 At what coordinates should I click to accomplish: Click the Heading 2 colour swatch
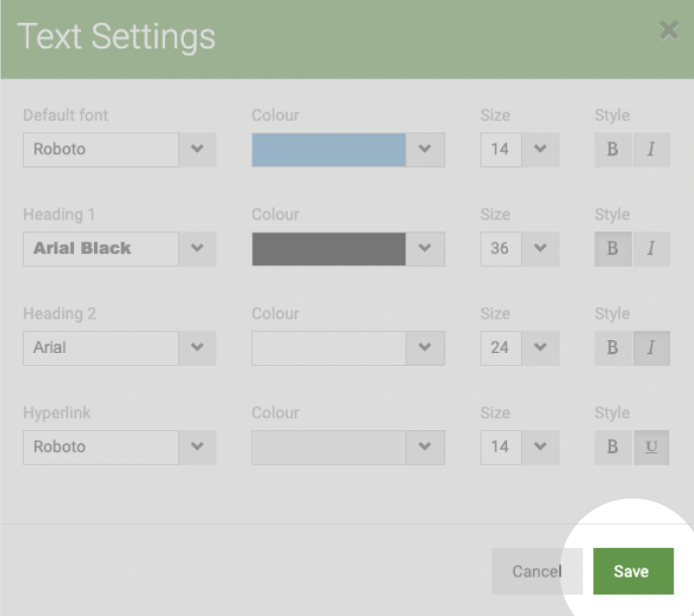coord(329,348)
